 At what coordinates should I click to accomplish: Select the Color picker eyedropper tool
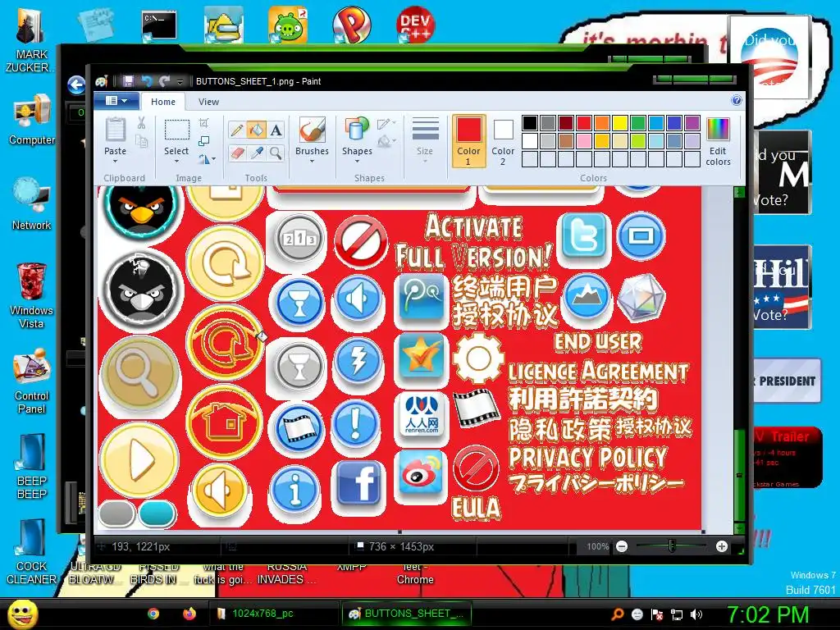tap(256, 153)
